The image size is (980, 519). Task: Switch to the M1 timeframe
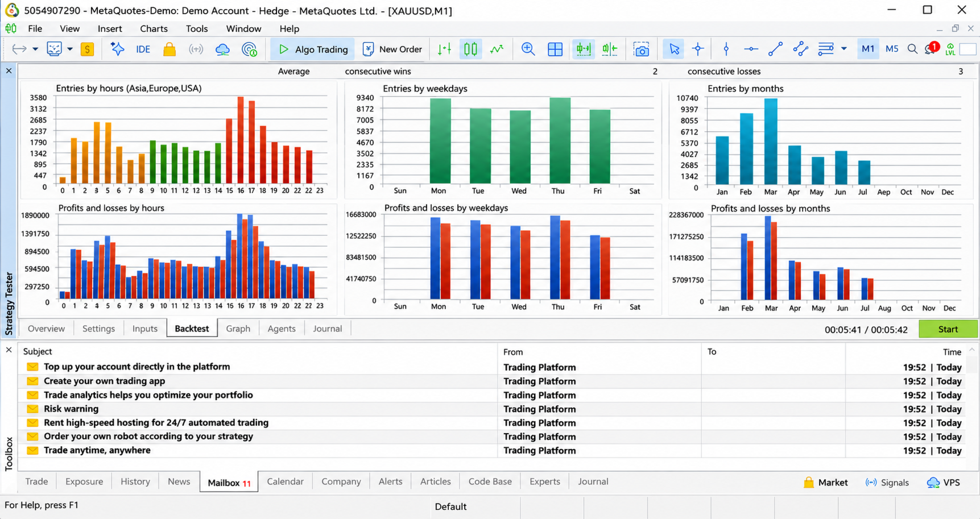868,49
